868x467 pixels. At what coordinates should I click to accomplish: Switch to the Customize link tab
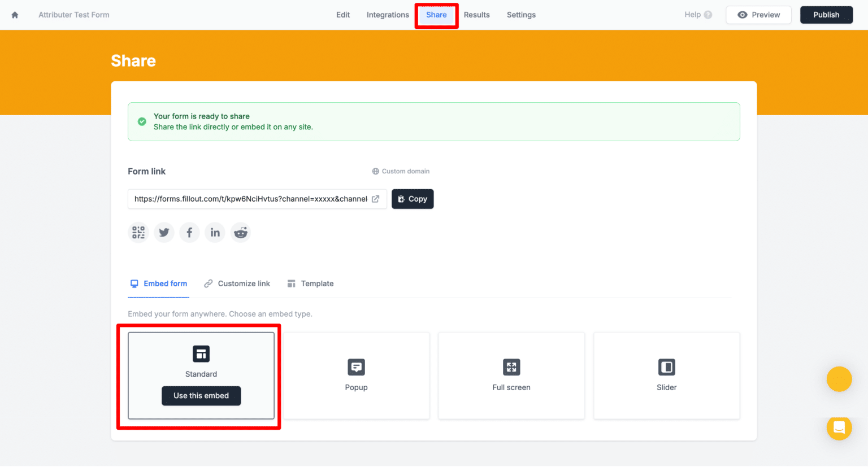tap(244, 283)
